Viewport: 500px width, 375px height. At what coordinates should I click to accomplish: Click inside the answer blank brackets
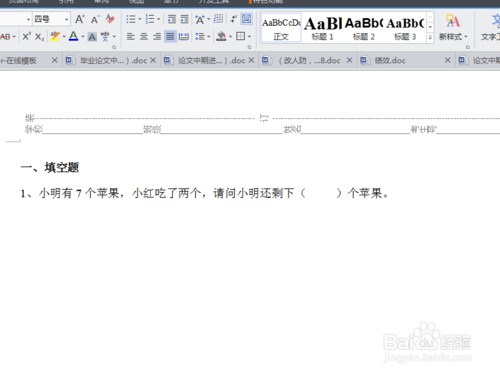coord(321,193)
